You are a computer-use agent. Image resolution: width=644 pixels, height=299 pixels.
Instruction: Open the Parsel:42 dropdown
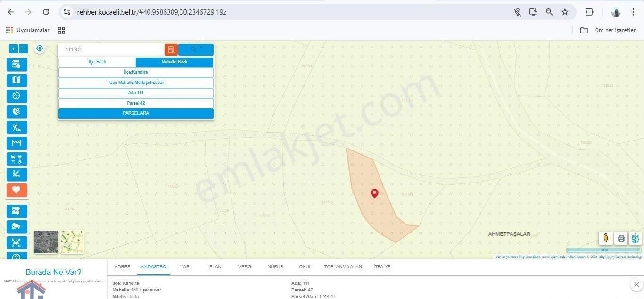coord(136,103)
